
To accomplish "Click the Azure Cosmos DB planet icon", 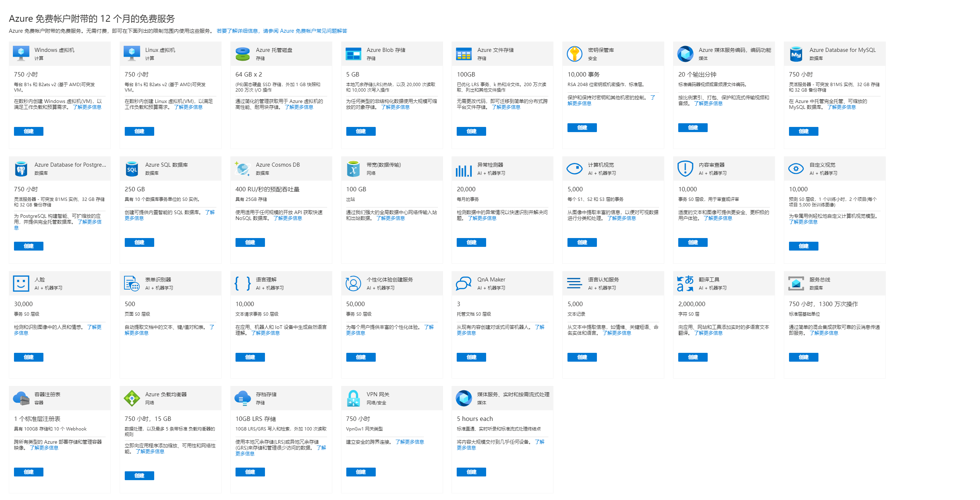I will (x=243, y=169).
